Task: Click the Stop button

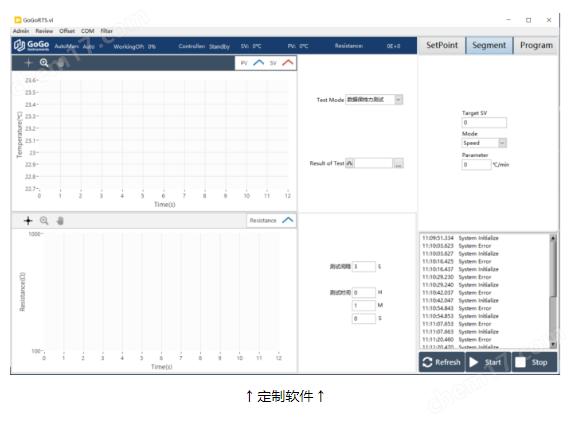Action: click(x=535, y=362)
